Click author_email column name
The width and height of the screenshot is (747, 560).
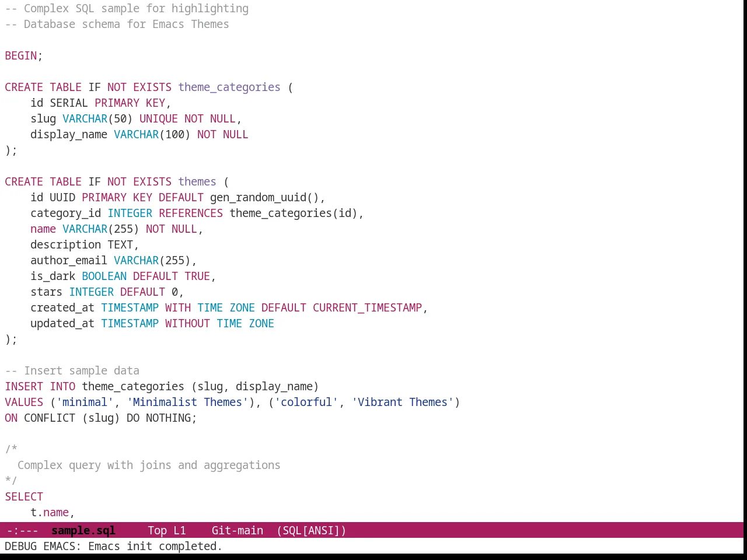click(69, 260)
